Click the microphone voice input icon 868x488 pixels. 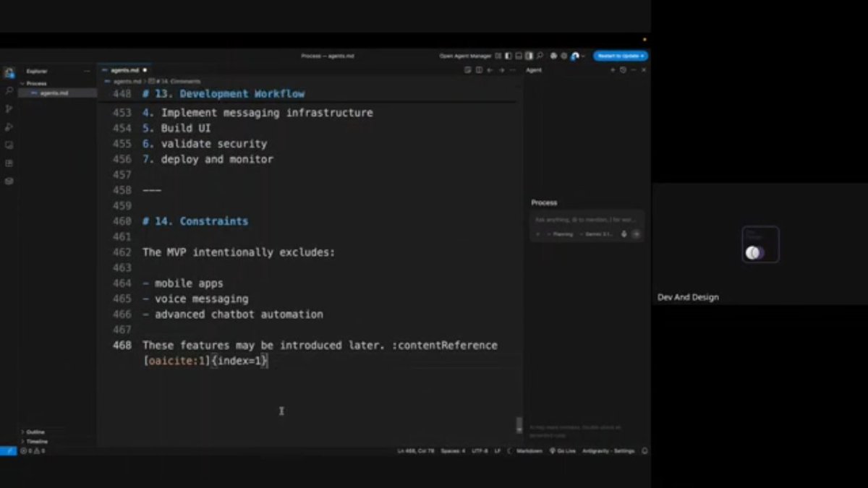tap(624, 234)
